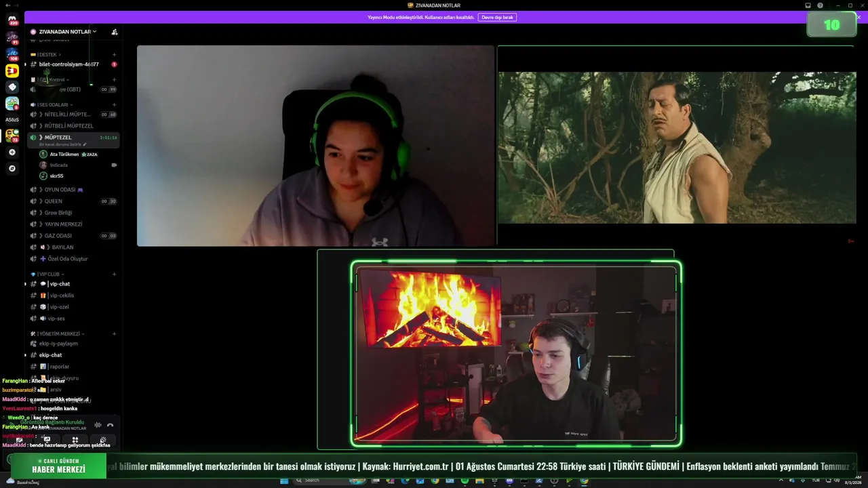Open Discord inbox icon in title bar
Screen dimensions: 868x488
(x=808, y=5)
